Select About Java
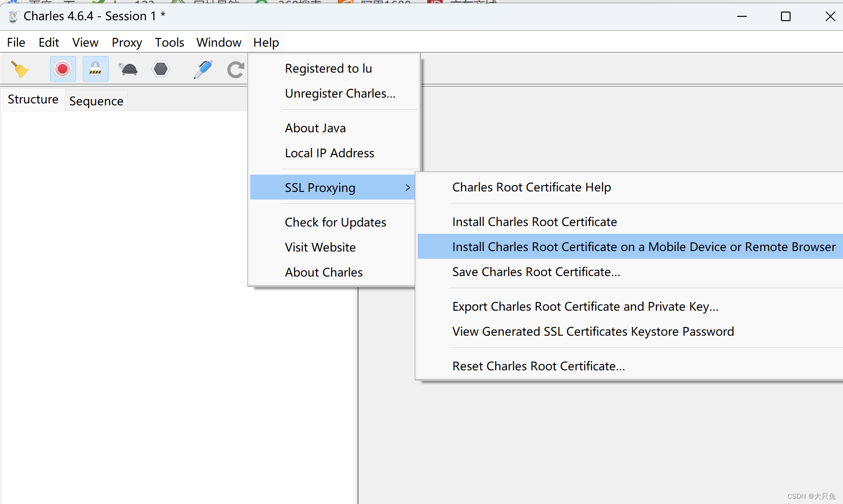Viewport: 843px width, 504px height. (334, 128)
